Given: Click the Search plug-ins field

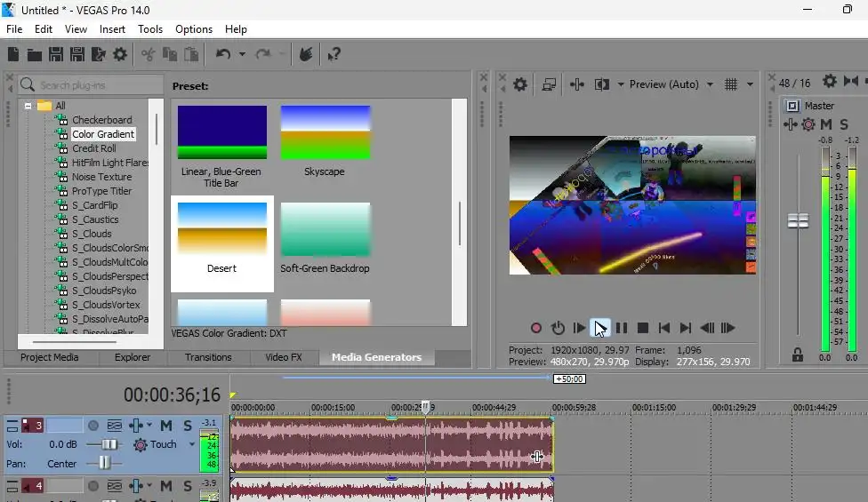Looking at the screenshot, I should pyautogui.click(x=91, y=84).
